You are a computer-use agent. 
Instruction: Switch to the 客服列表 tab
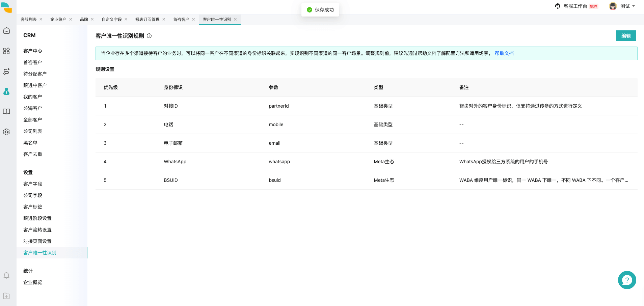29,19
